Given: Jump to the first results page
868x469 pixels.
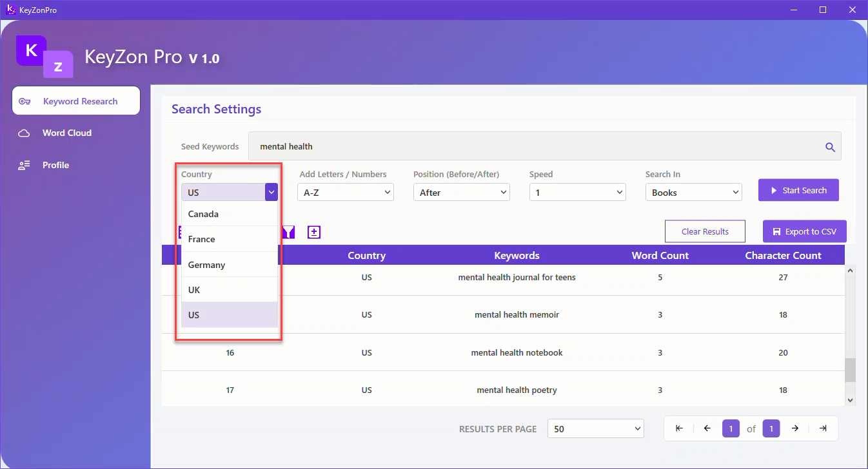Looking at the screenshot, I should [x=679, y=428].
